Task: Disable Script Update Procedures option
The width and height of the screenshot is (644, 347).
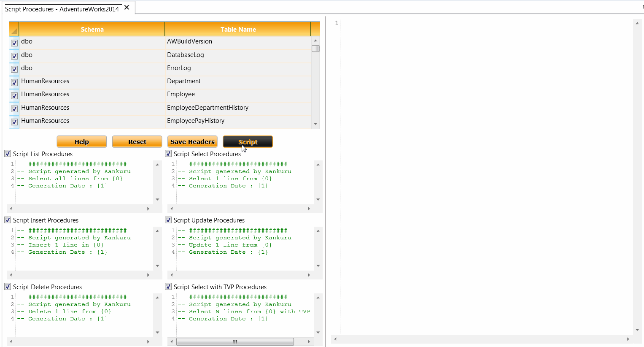Action: coord(168,220)
